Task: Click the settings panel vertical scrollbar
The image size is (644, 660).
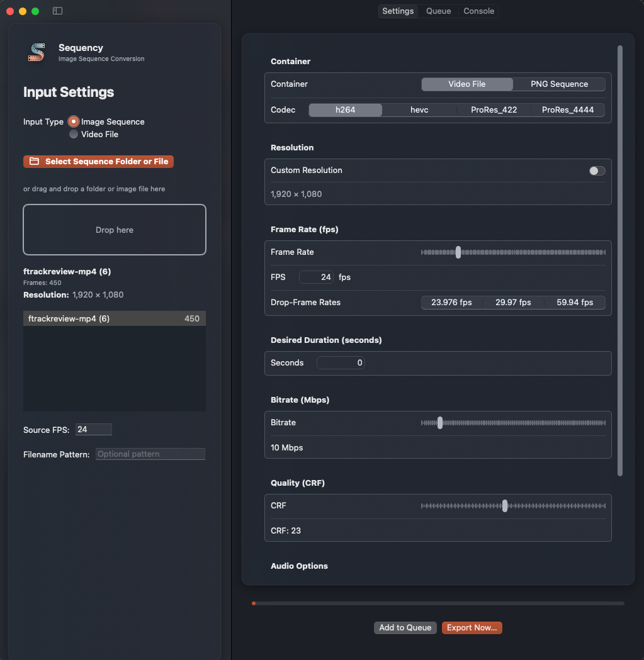Action: coord(619,260)
